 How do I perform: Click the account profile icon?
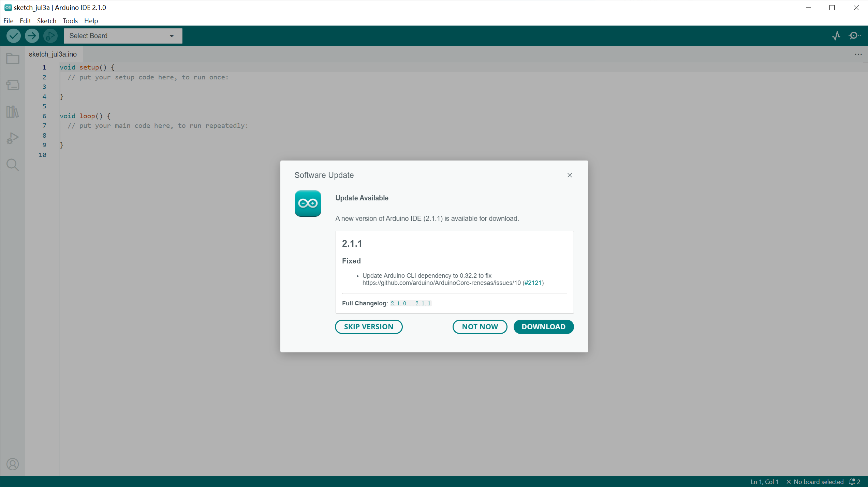[13, 464]
